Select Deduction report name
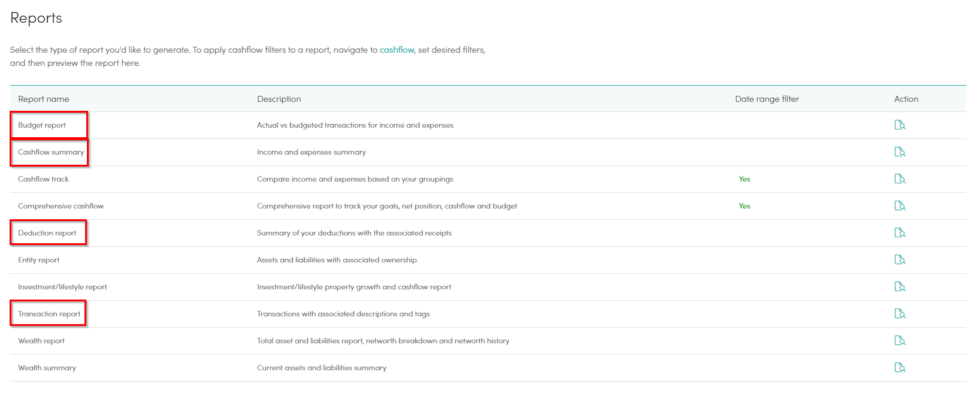 click(47, 233)
